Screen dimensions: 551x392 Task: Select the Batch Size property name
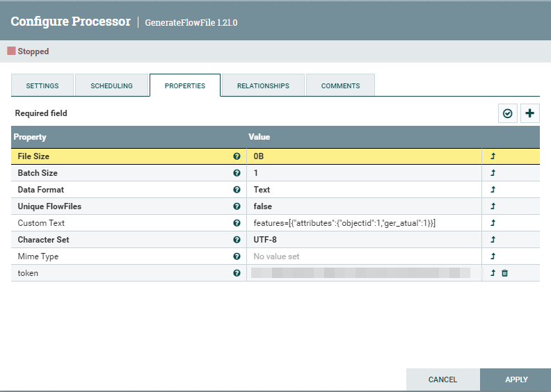[x=38, y=173]
